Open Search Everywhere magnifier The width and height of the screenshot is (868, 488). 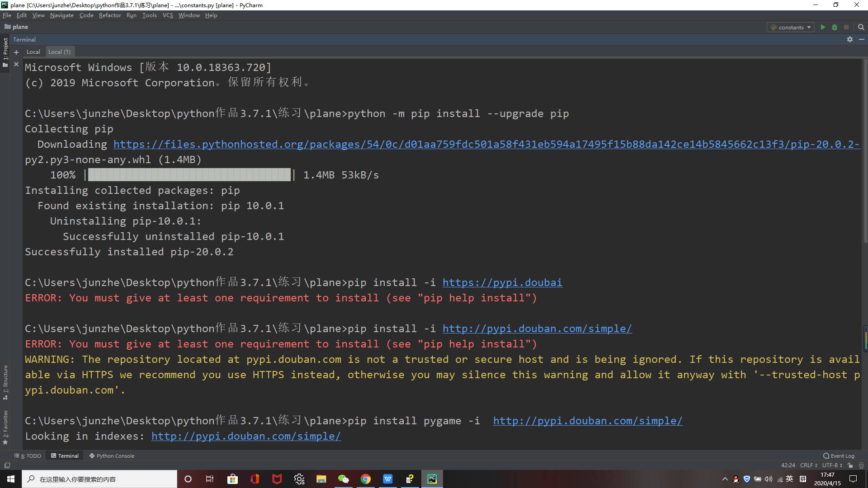pyautogui.click(x=861, y=27)
